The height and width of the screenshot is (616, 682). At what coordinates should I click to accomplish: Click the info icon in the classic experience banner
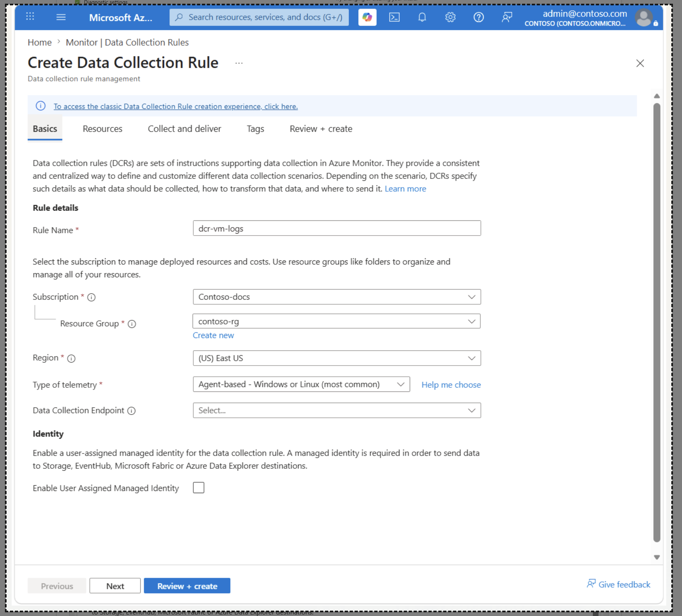pyautogui.click(x=41, y=106)
